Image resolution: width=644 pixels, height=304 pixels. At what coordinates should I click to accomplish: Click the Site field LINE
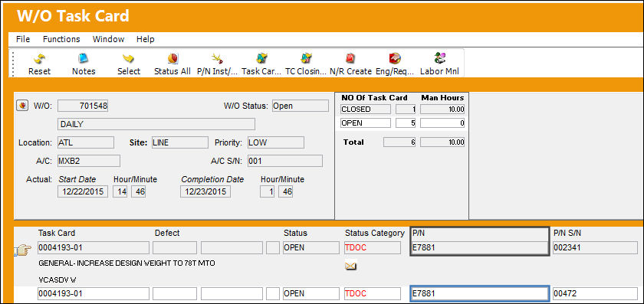click(x=180, y=142)
